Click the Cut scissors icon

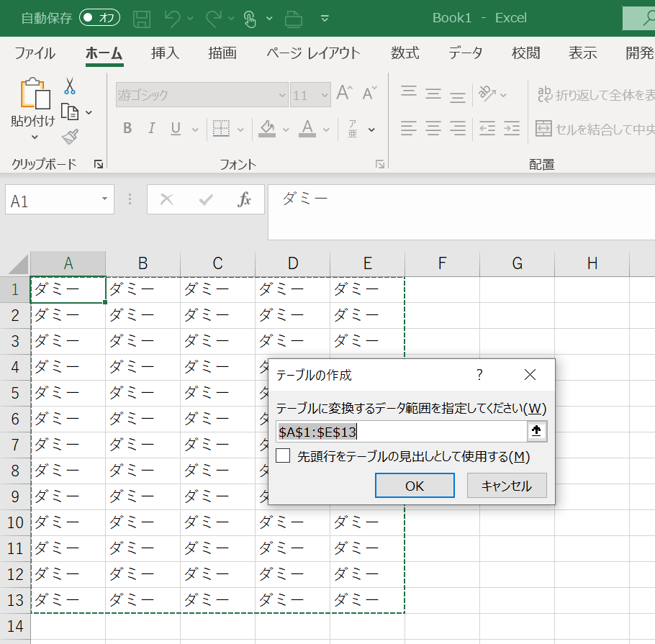pyautogui.click(x=70, y=87)
